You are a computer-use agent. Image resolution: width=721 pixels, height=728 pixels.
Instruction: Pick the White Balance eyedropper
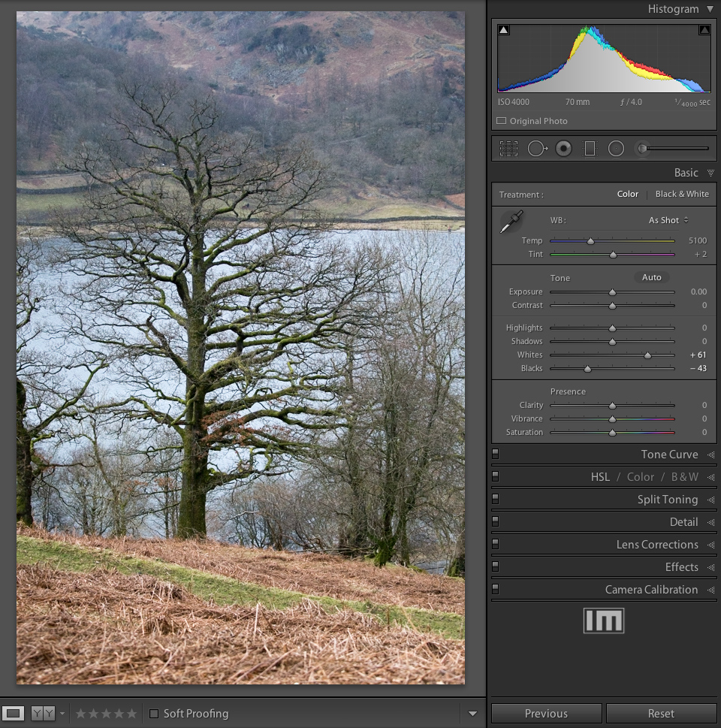pyautogui.click(x=512, y=222)
